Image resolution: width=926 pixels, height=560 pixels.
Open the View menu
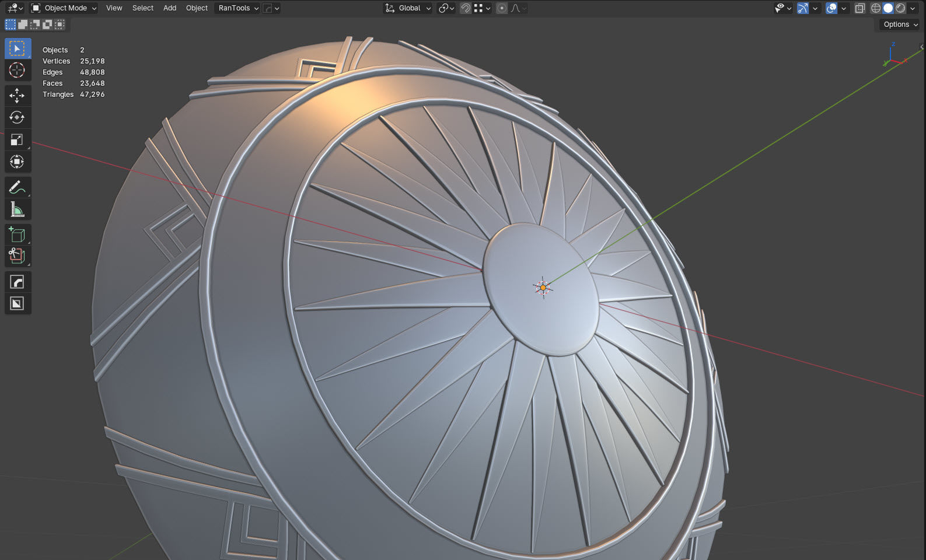(114, 8)
